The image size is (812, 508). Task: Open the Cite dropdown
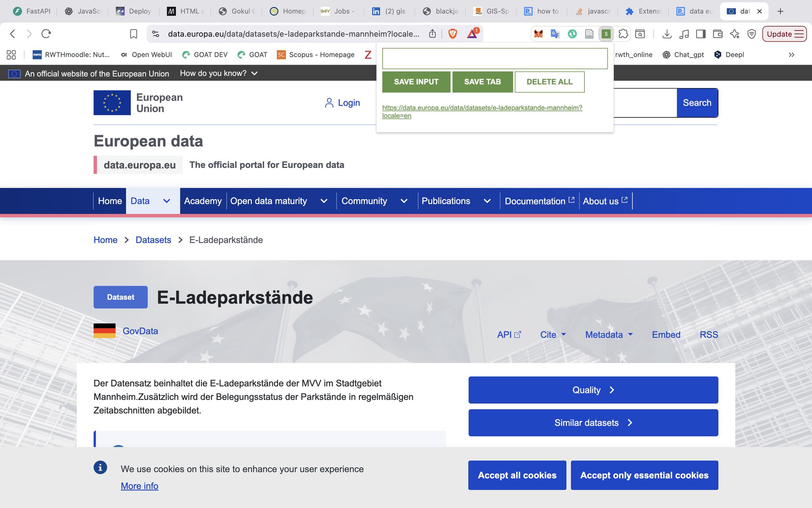(553, 335)
